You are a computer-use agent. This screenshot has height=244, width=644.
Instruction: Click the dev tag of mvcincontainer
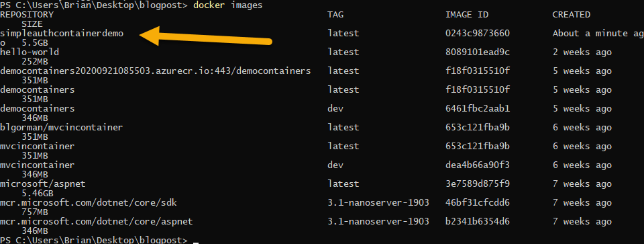[x=335, y=165]
